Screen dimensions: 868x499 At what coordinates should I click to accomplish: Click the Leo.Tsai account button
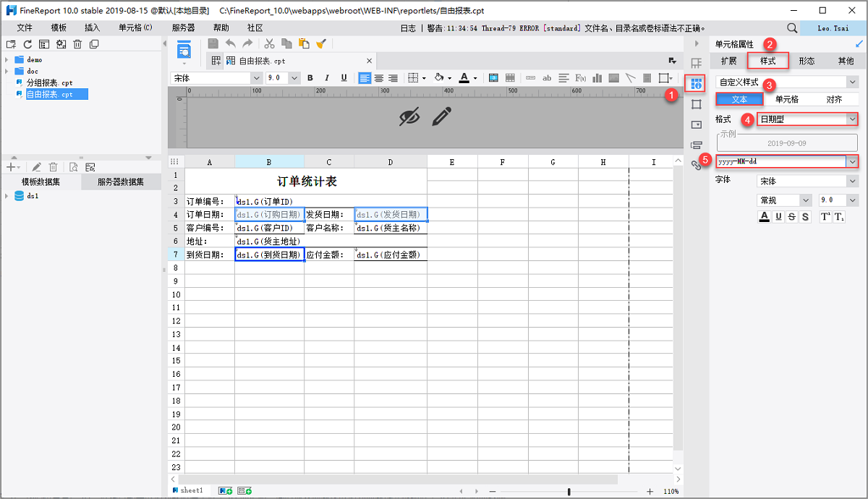click(833, 27)
